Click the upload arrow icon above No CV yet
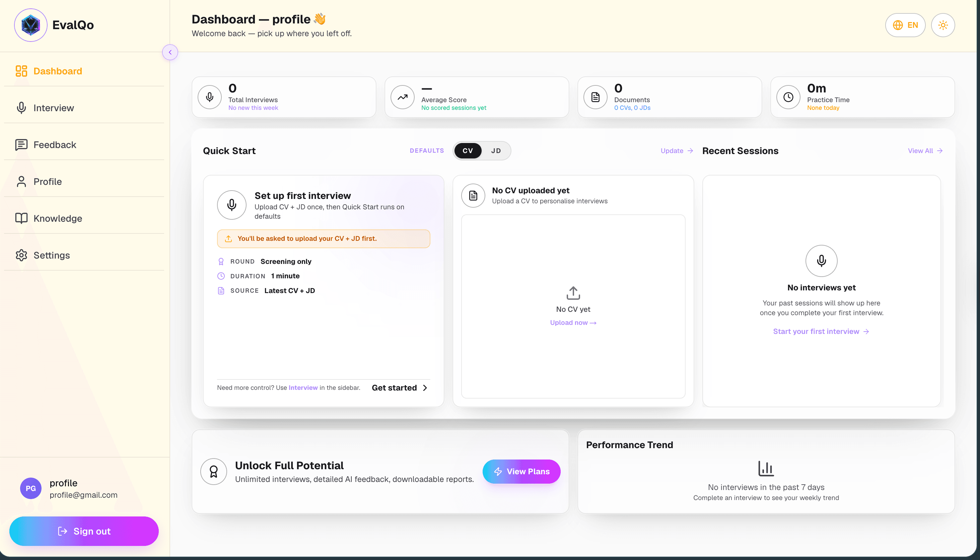Screen dimensions: 980x560 click(573, 293)
